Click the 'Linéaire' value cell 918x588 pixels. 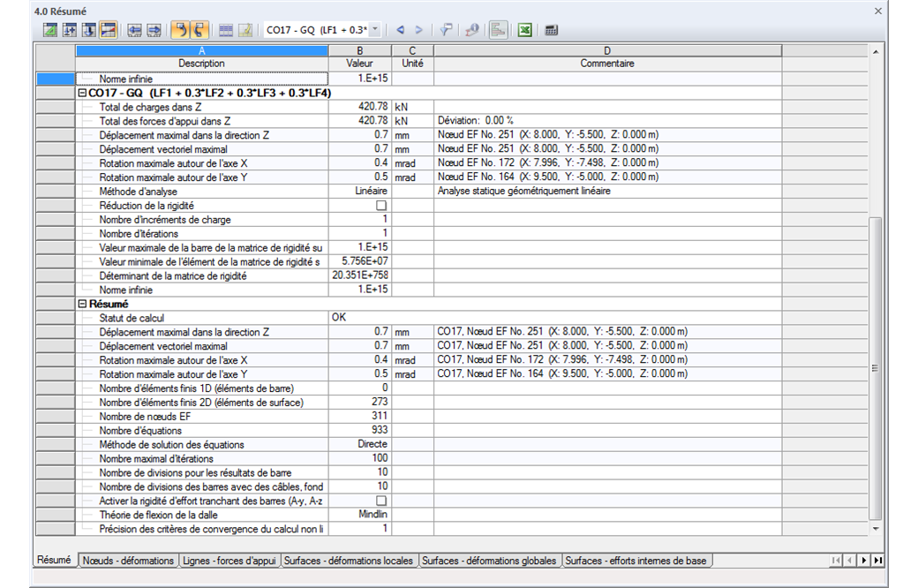(359, 191)
